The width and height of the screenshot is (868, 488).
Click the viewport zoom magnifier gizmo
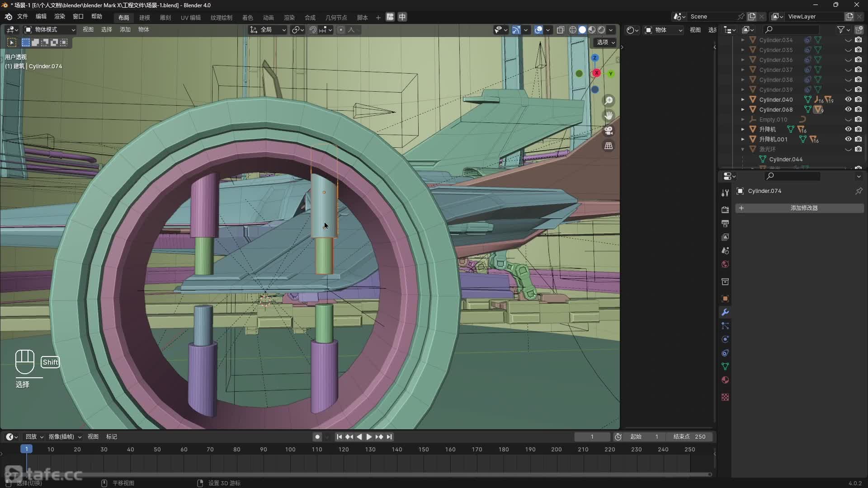609,100
